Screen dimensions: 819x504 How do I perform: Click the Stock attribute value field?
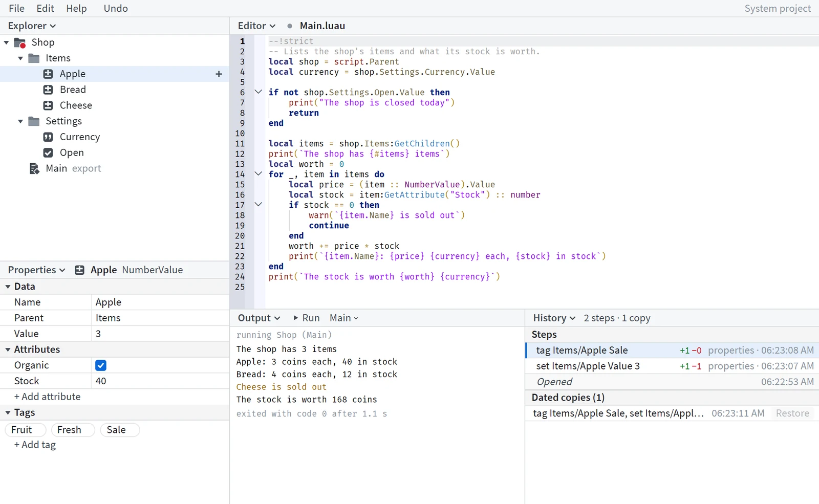click(x=160, y=381)
